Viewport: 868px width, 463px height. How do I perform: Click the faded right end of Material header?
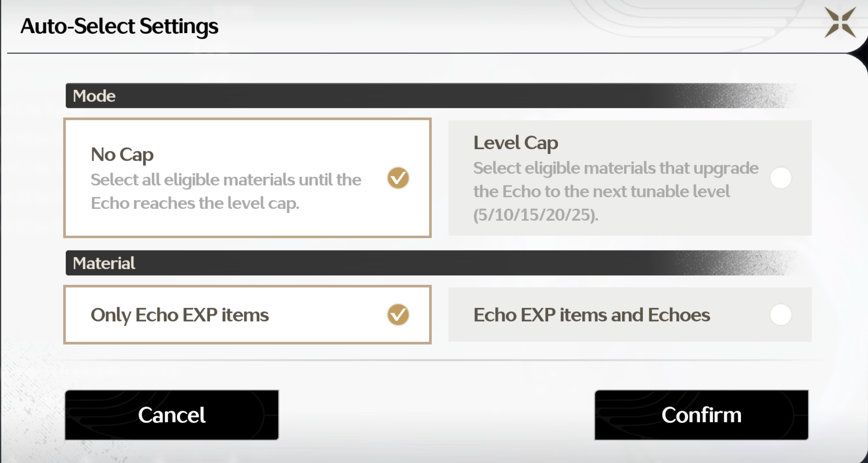coord(736,263)
